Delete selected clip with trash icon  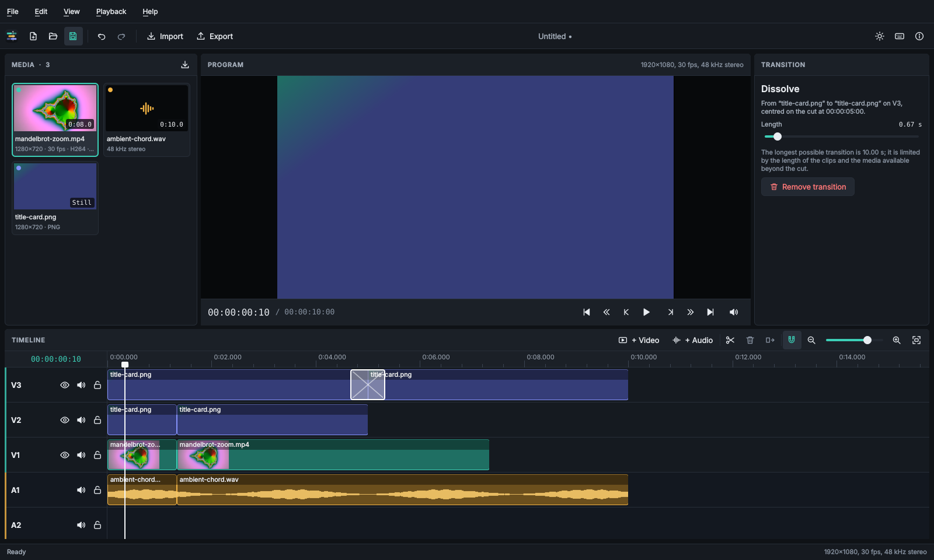750,340
